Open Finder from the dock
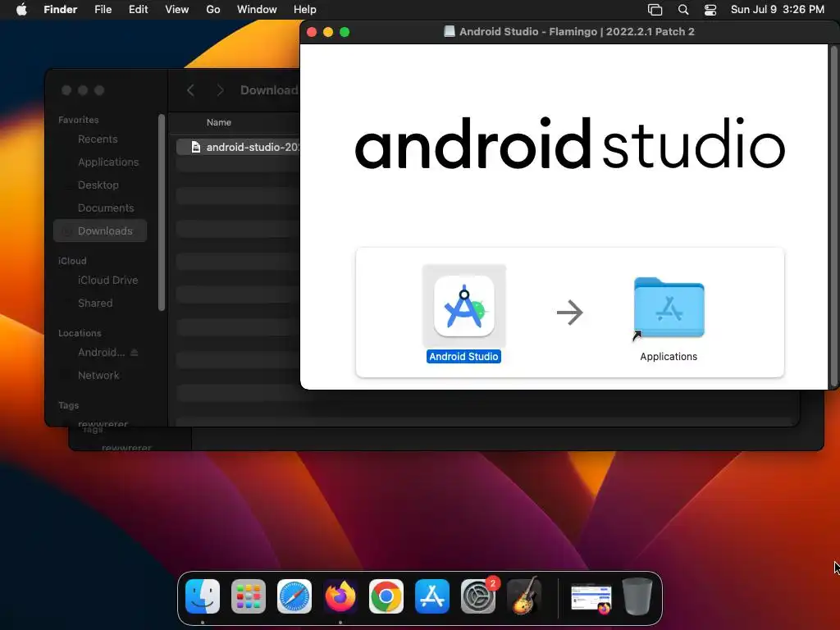This screenshot has width=840, height=630. pos(203,596)
